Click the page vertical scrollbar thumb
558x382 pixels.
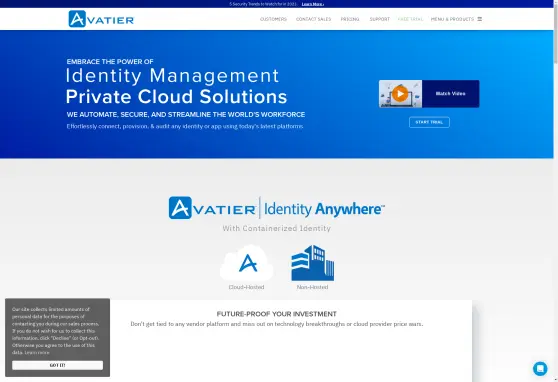pyautogui.click(x=556, y=34)
